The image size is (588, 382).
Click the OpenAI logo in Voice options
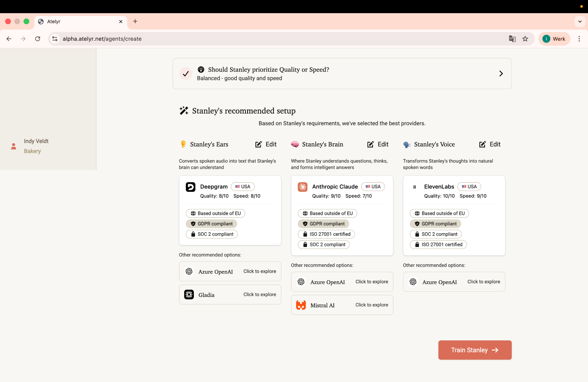(x=413, y=282)
